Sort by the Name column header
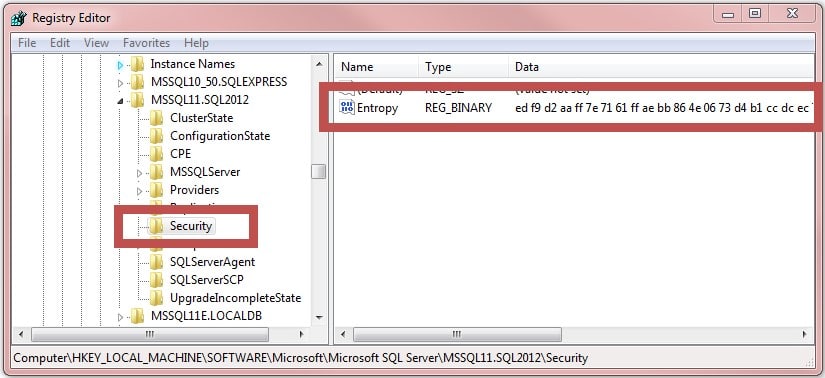 pyautogui.click(x=377, y=67)
